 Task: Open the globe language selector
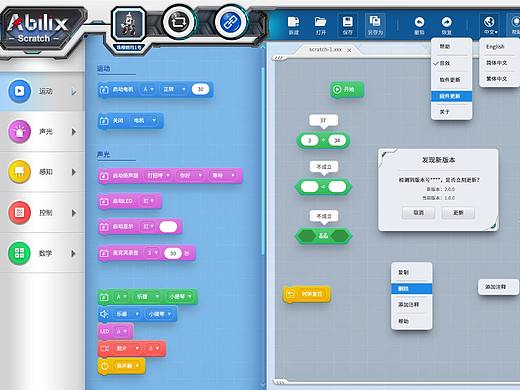[490, 25]
